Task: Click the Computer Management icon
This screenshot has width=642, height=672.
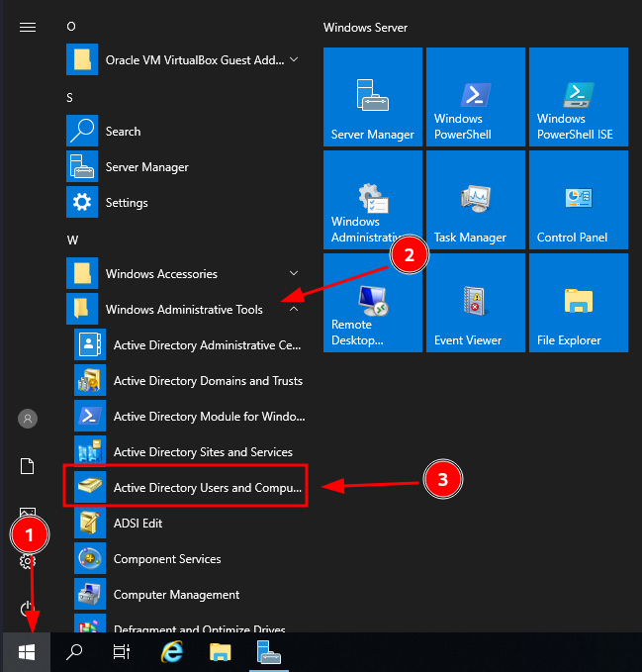Action: coord(90,594)
